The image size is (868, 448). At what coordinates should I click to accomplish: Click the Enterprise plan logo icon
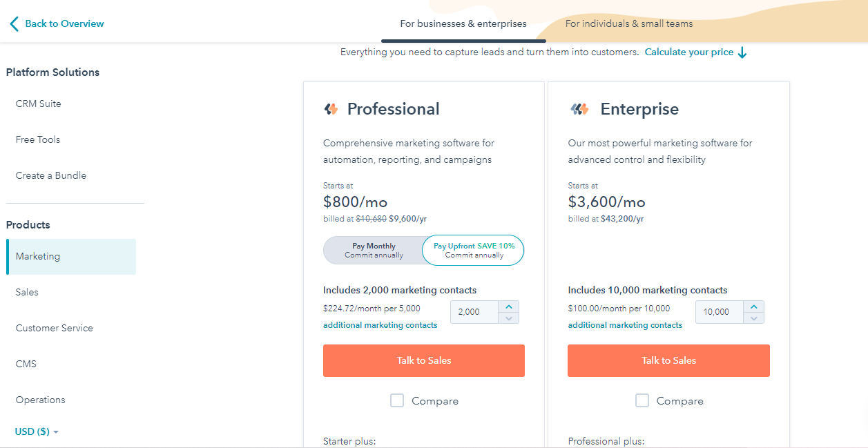(579, 109)
